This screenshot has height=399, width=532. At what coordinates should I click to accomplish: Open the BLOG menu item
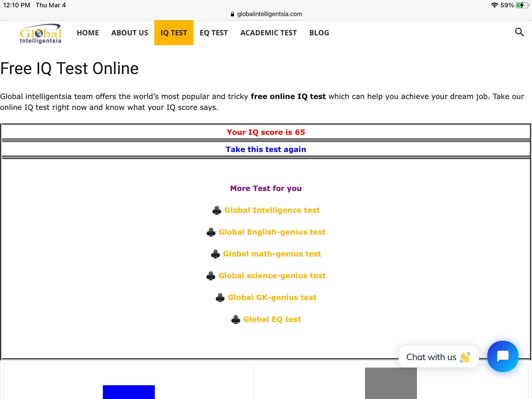319,33
